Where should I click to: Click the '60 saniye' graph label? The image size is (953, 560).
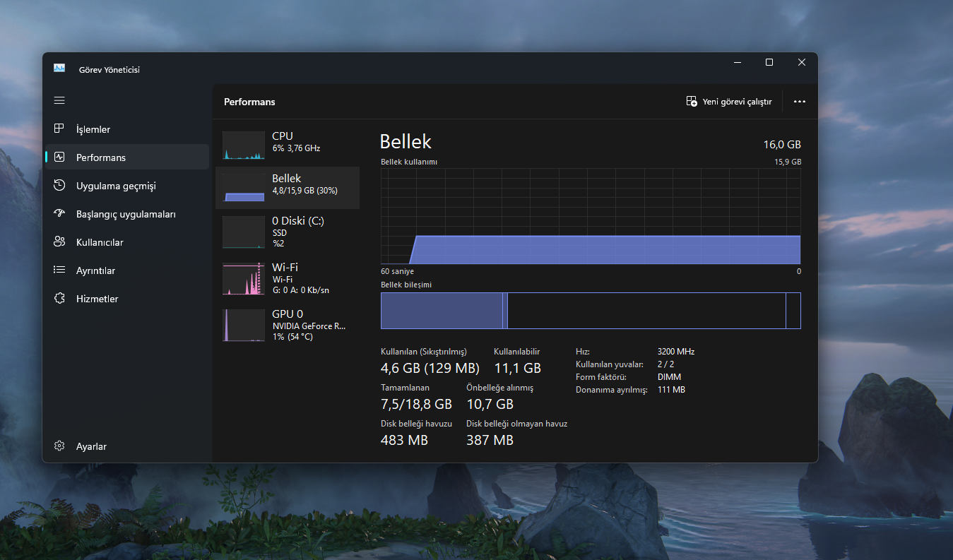coord(397,271)
